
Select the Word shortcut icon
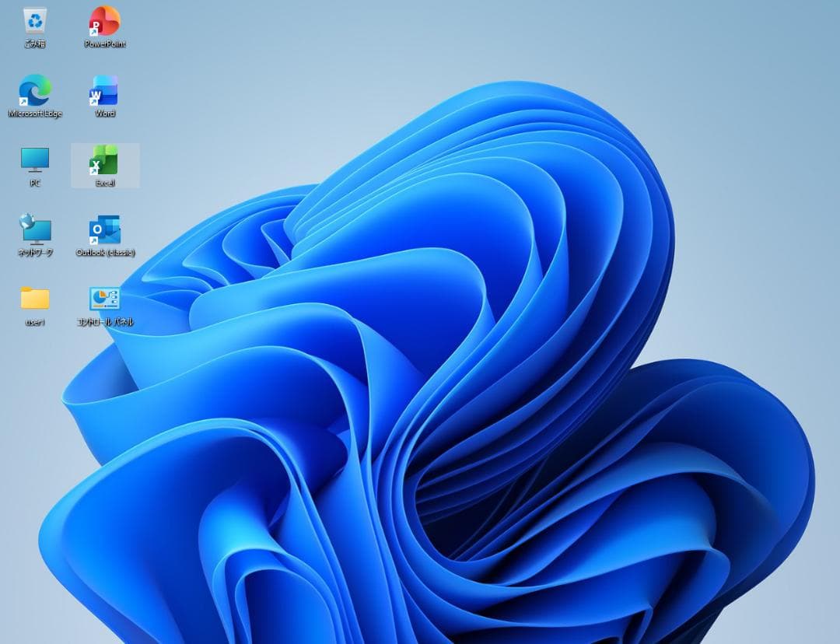[104, 90]
